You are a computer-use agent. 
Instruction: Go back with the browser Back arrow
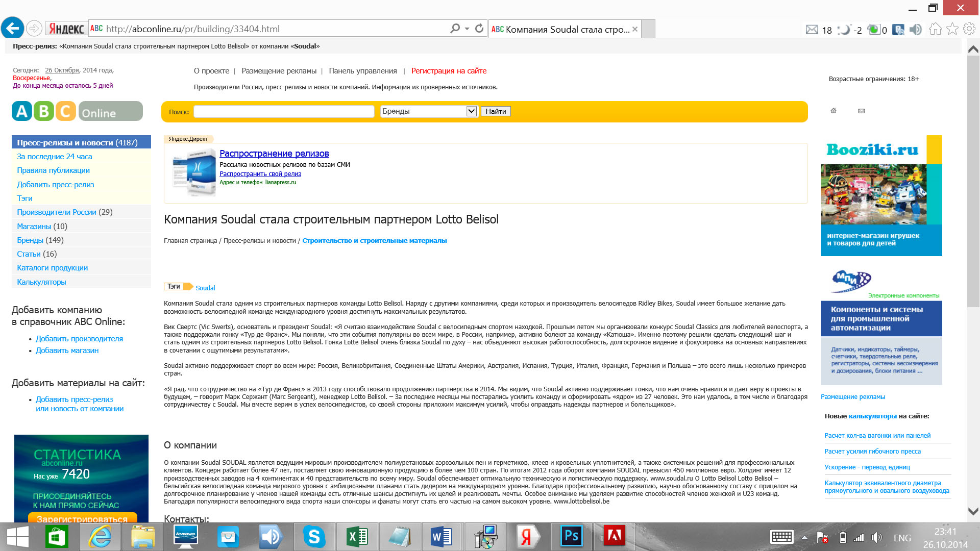click(x=12, y=29)
